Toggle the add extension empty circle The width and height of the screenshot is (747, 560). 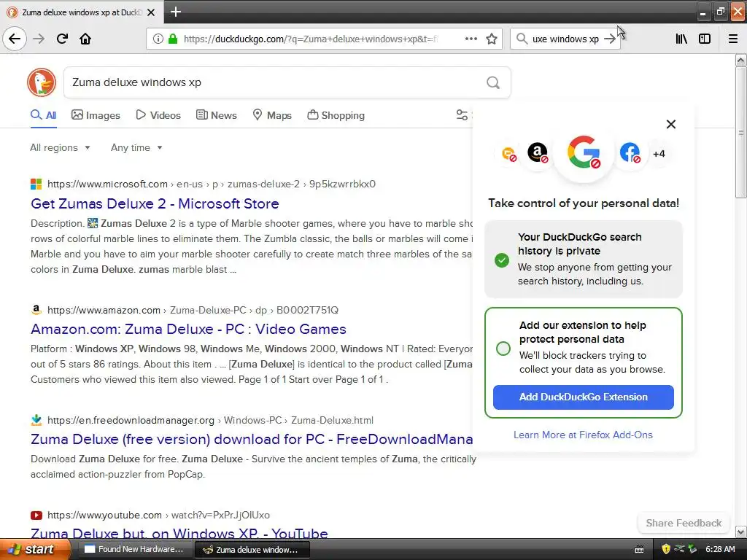(503, 349)
